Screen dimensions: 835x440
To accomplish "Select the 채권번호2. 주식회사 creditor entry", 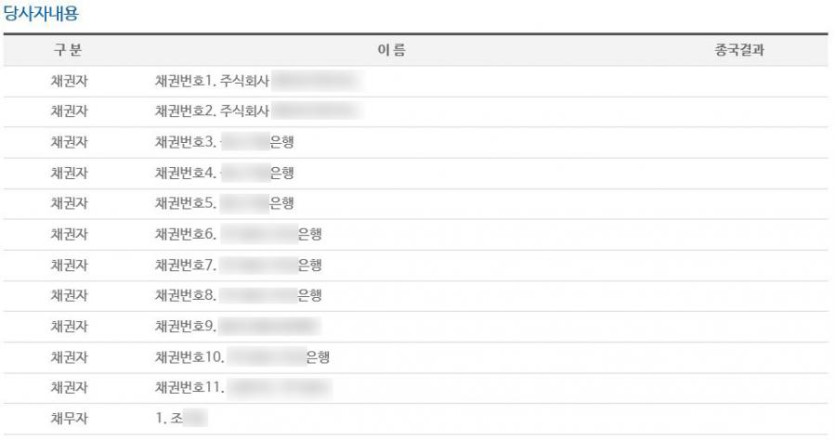I will pyautogui.click(x=258, y=111).
